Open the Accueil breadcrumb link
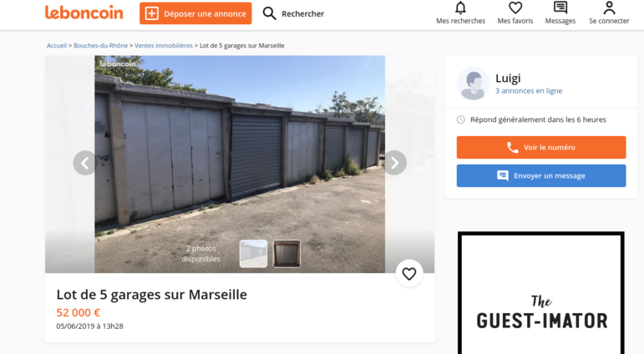This screenshot has width=644, height=354. (x=57, y=46)
